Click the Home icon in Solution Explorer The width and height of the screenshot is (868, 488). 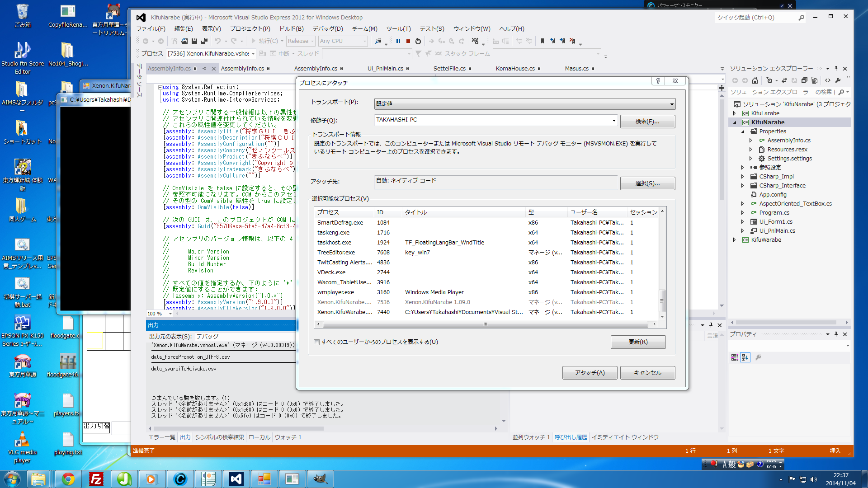coord(755,80)
